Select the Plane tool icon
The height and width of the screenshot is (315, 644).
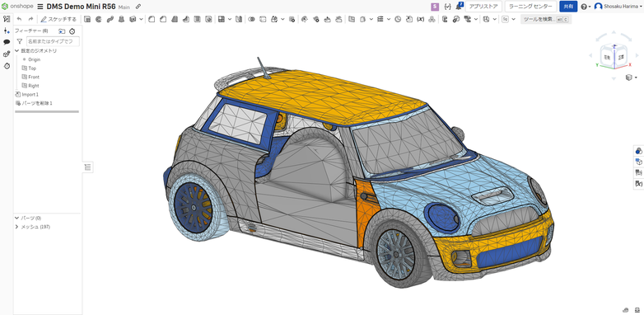(x=352, y=19)
